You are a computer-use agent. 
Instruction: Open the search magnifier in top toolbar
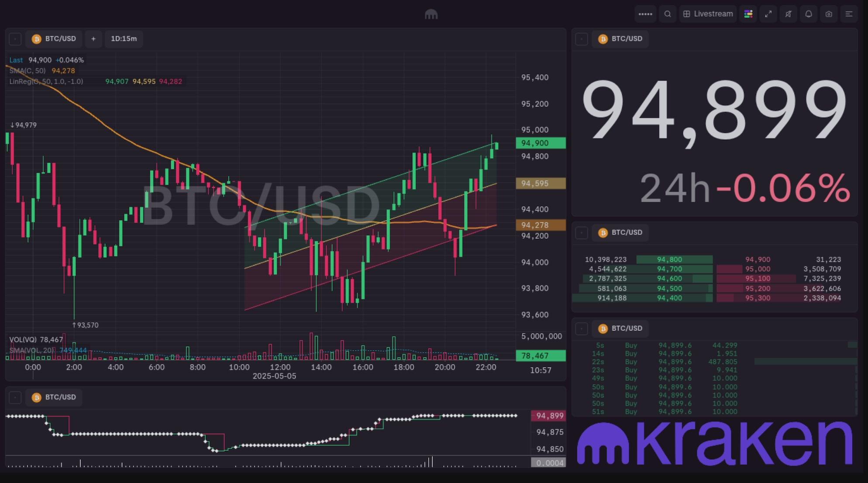click(x=667, y=14)
